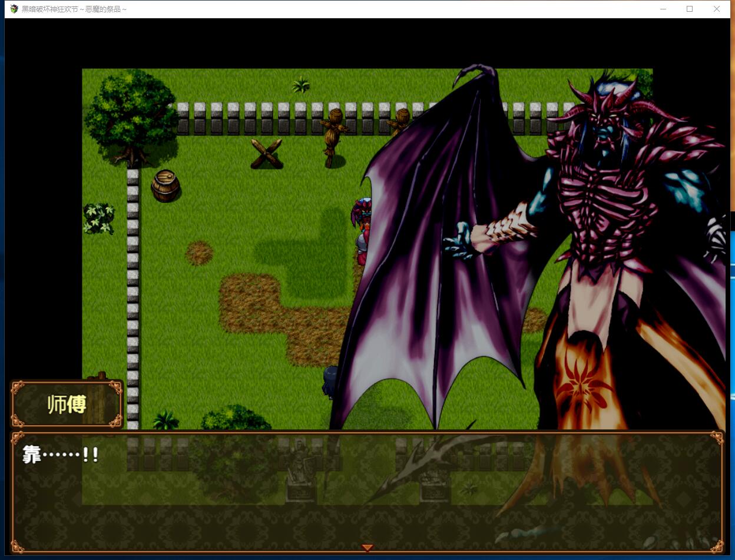Click the wooden barrel on the grass

(165, 185)
